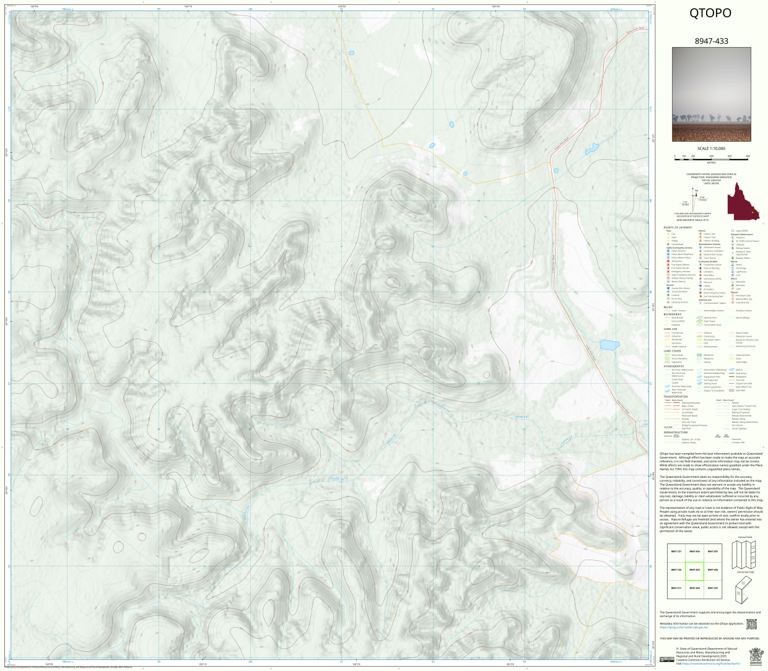The image size is (768, 671).
Task: Click the POINTS OF INTEREST legend heading
Action: coord(678,228)
